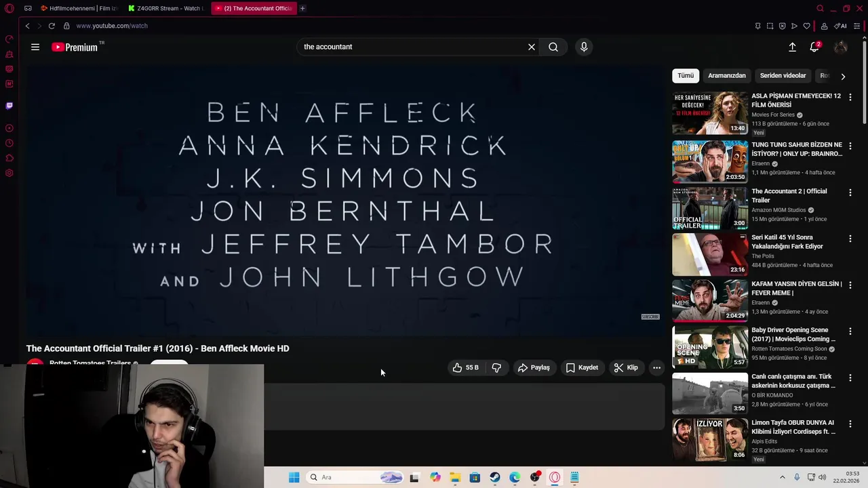Viewport: 868px width, 488px height.
Task: Click the tab islands workspace icon
Action: point(28,9)
